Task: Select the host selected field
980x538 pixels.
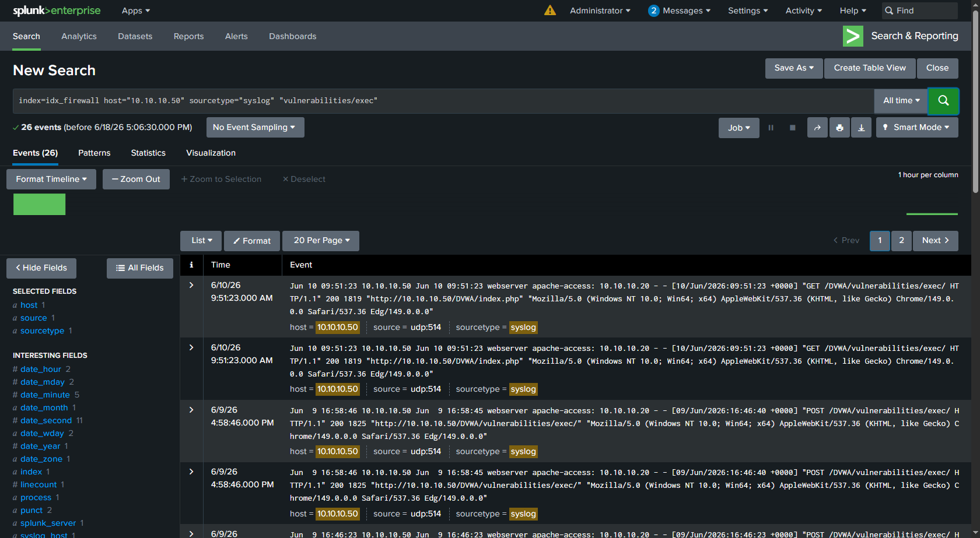Action: [29, 305]
